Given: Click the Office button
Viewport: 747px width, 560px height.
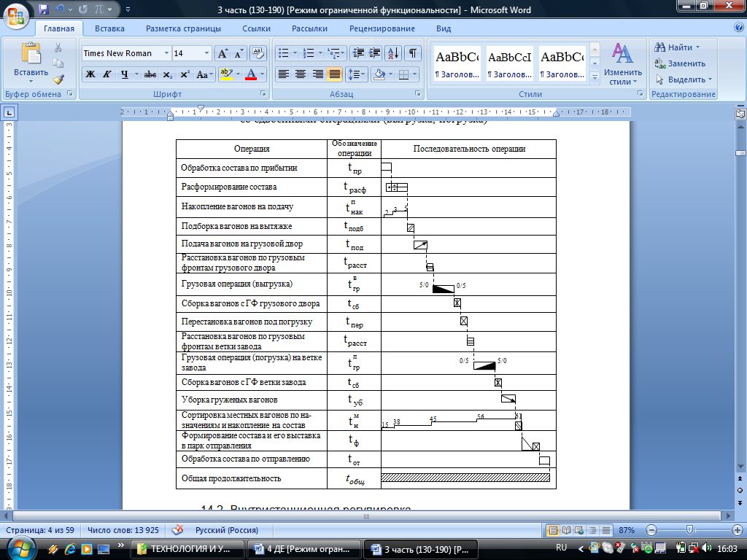Looking at the screenshot, I should (16, 15).
